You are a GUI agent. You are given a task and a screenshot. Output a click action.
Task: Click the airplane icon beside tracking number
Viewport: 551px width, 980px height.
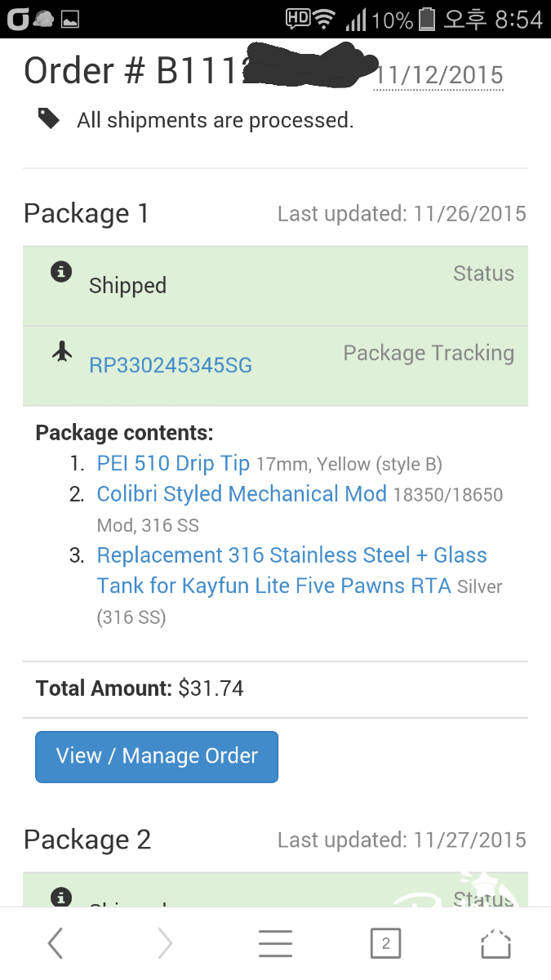click(x=62, y=351)
